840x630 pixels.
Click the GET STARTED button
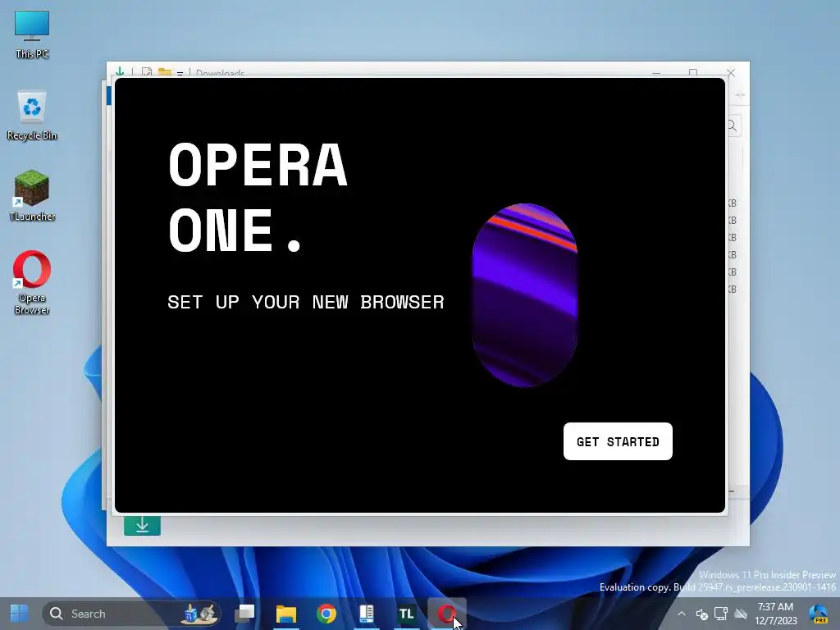coord(618,441)
